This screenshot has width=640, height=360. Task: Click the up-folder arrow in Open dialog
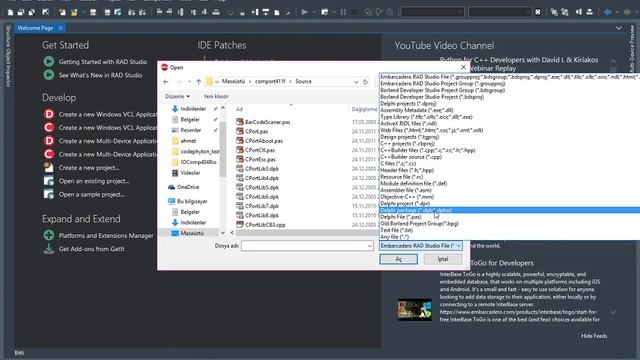[x=198, y=82]
